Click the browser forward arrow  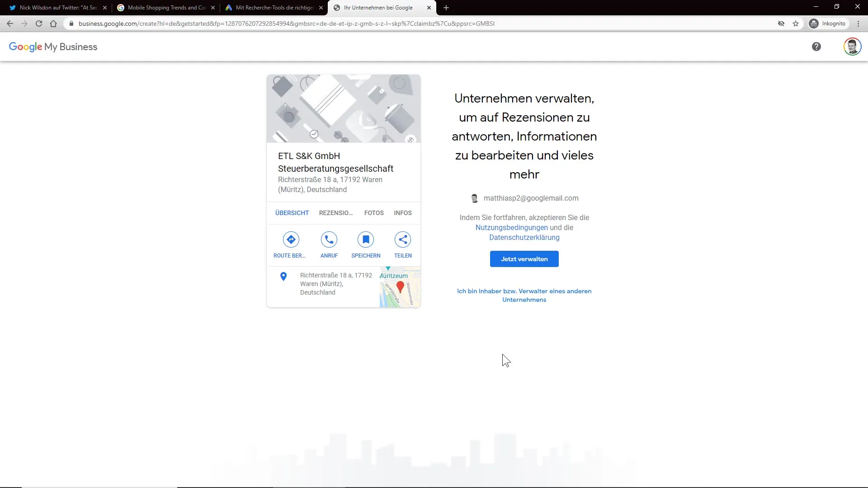click(24, 23)
